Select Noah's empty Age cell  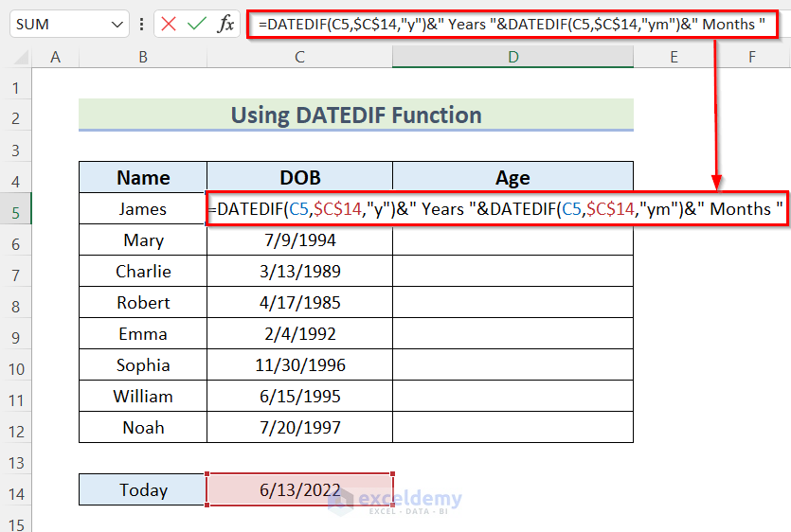[x=512, y=428]
